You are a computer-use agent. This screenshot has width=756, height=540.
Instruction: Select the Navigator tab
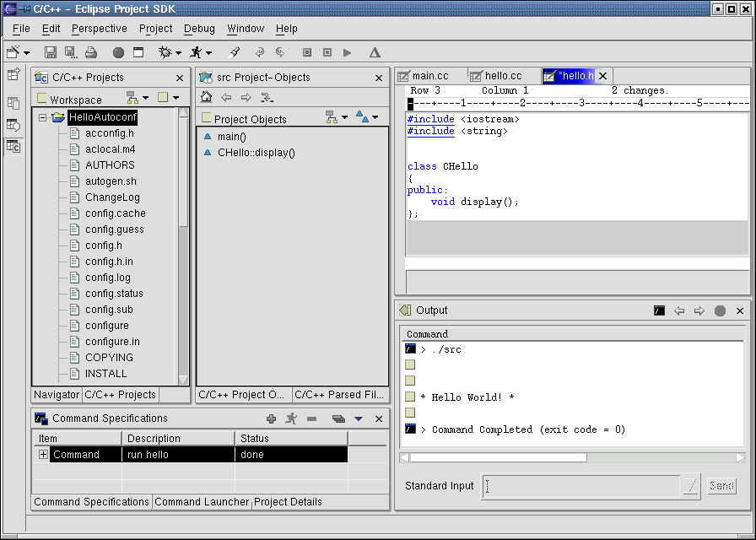[x=57, y=394]
